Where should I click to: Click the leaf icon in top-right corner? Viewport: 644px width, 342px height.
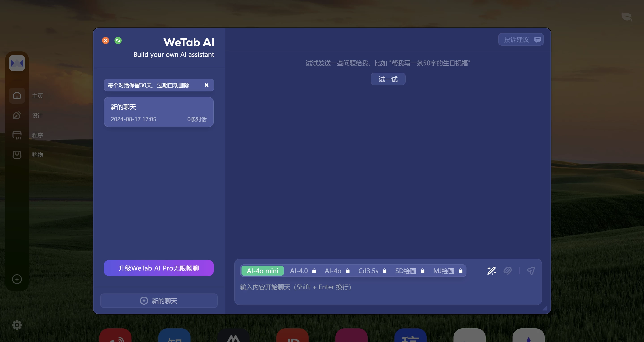tap(627, 17)
